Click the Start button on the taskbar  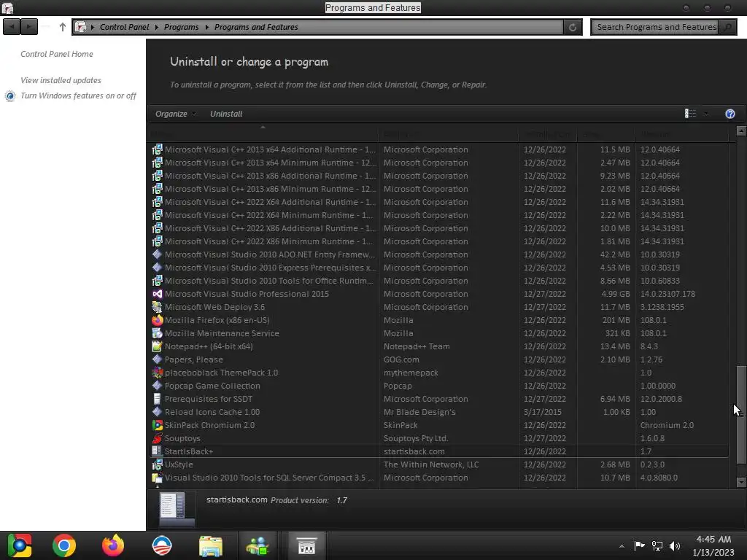pos(20,545)
